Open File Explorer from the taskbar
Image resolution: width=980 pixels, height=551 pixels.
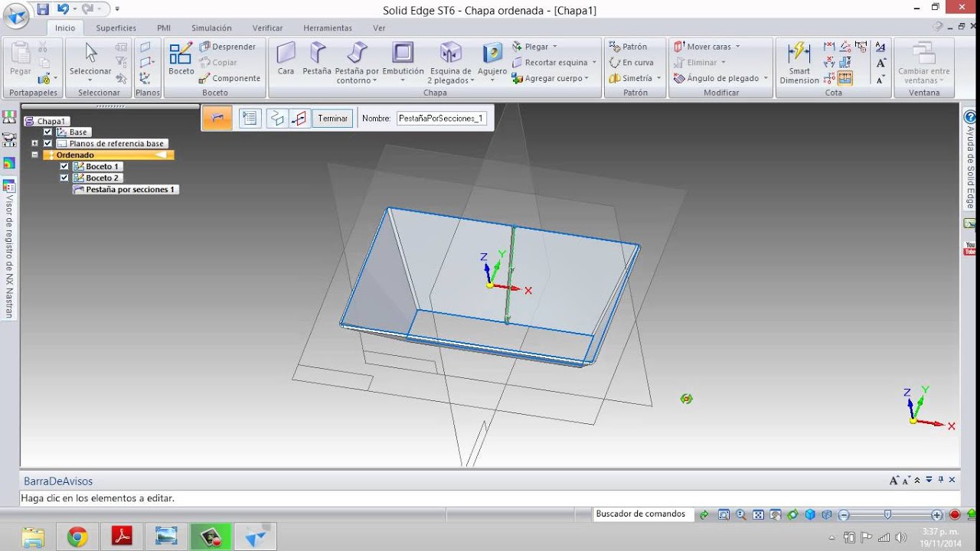pos(33,537)
